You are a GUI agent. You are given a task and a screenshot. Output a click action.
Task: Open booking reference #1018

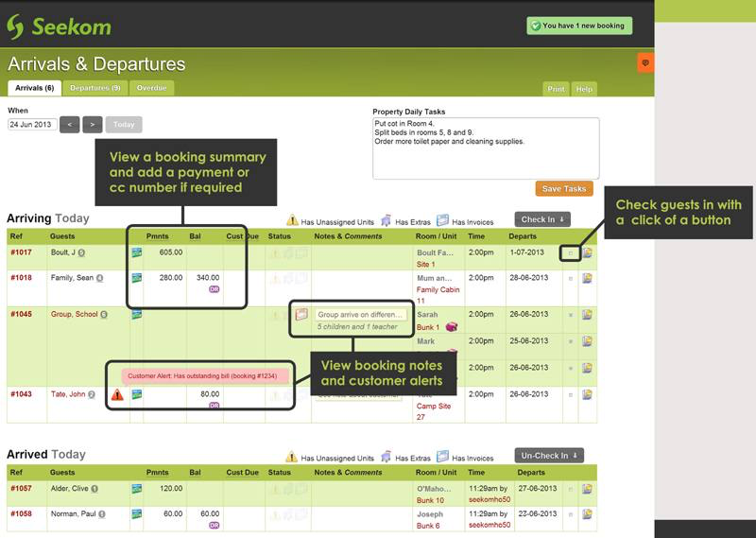point(21,278)
